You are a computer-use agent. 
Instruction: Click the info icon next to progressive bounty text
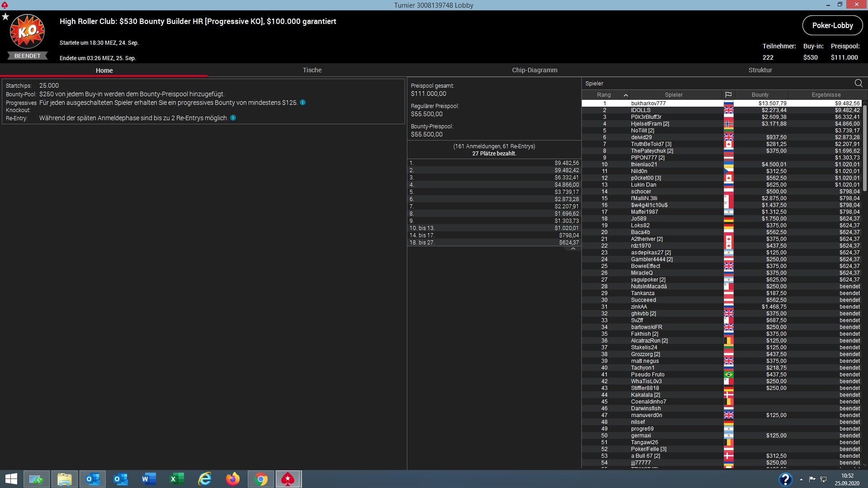302,103
